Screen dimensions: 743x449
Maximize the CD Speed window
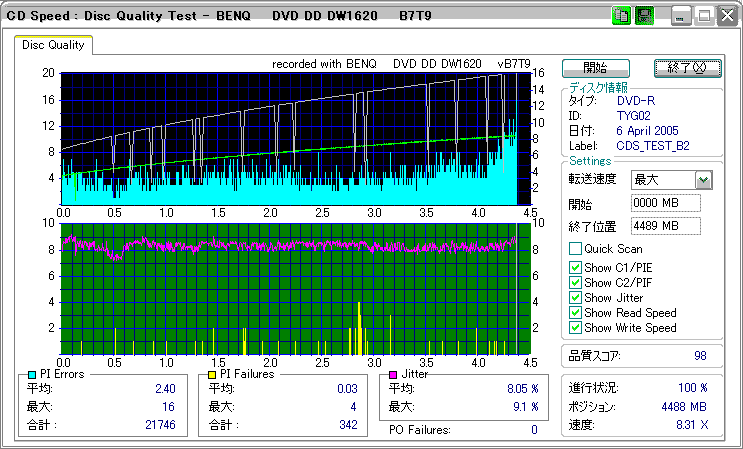click(703, 16)
